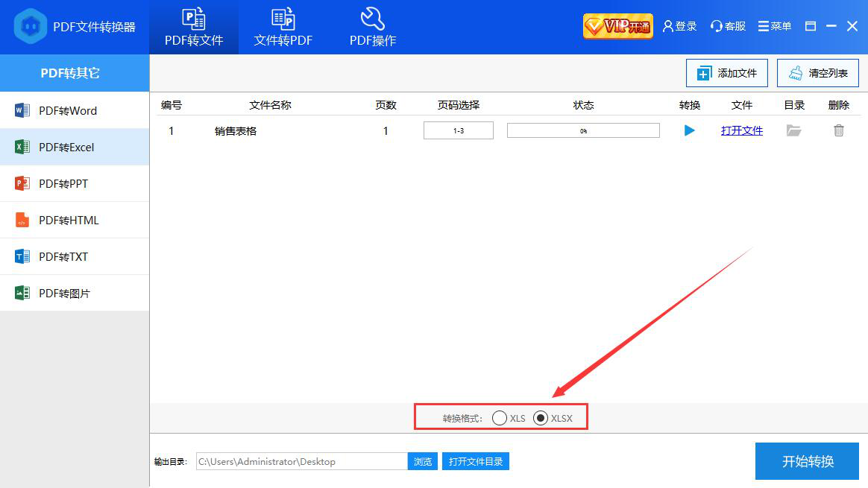Viewport: 868px width, 488px height.
Task: Select PDF转图片 in sidebar
Action: [75, 294]
